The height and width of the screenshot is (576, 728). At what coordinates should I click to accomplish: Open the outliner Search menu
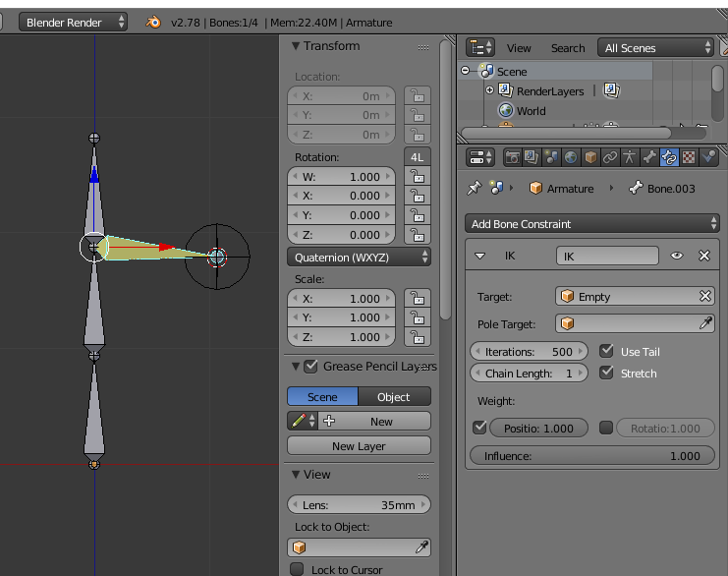(567, 48)
